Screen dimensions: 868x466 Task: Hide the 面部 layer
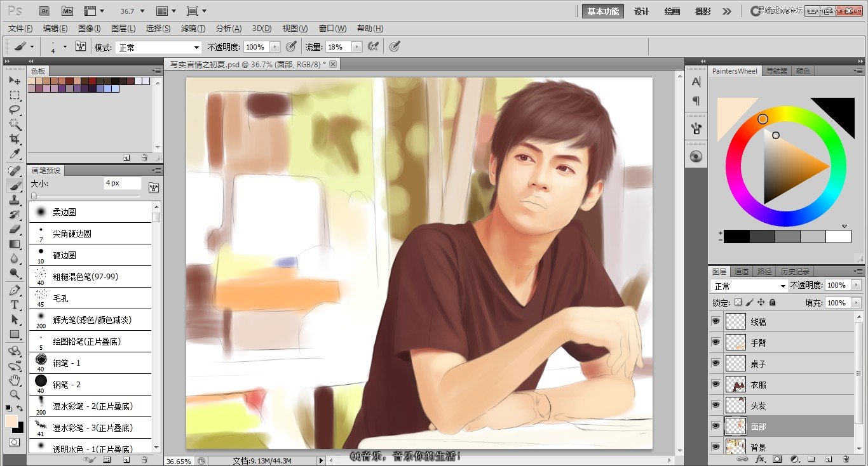[x=716, y=426]
